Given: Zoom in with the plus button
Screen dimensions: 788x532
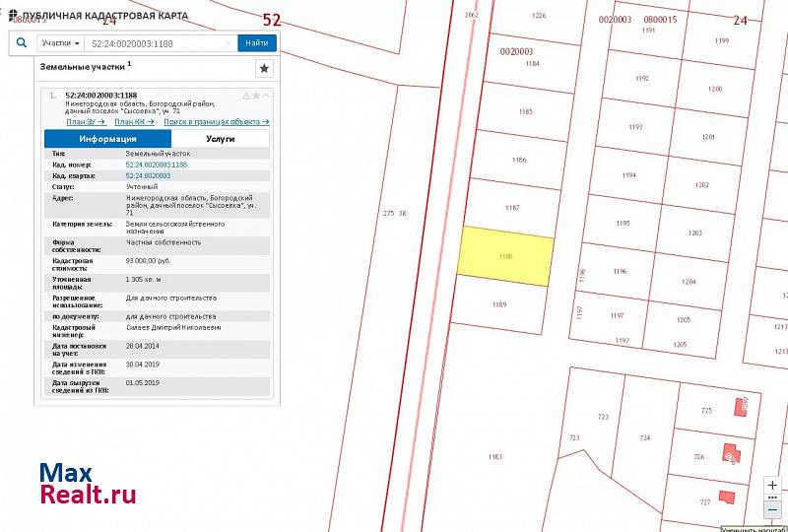Looking at the screenshot, I should (x=772, y=486).
